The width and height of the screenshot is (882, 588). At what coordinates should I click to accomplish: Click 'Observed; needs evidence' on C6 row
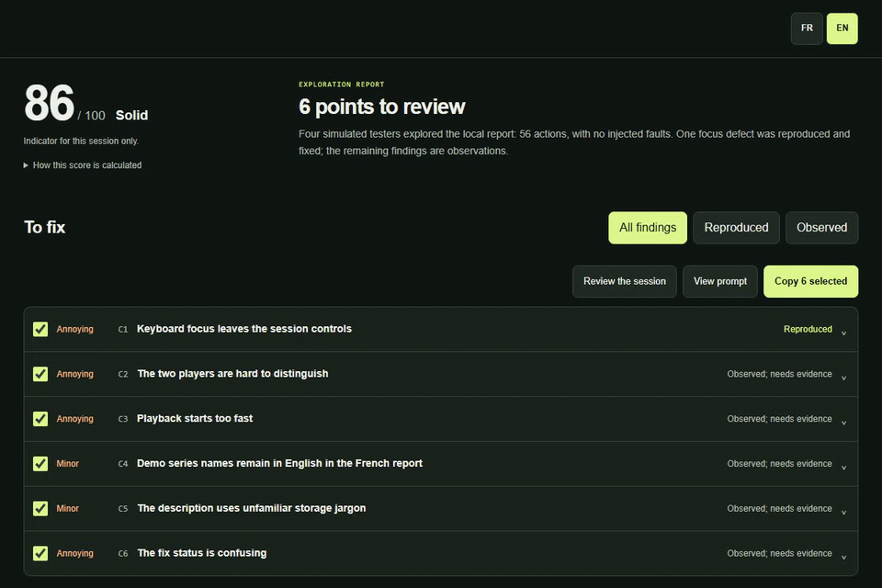pyautogui.click(x=779, y=554)
